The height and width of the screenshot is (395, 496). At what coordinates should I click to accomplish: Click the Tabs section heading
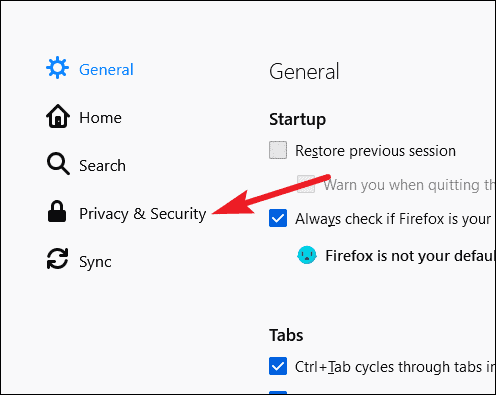pos(286,335)
